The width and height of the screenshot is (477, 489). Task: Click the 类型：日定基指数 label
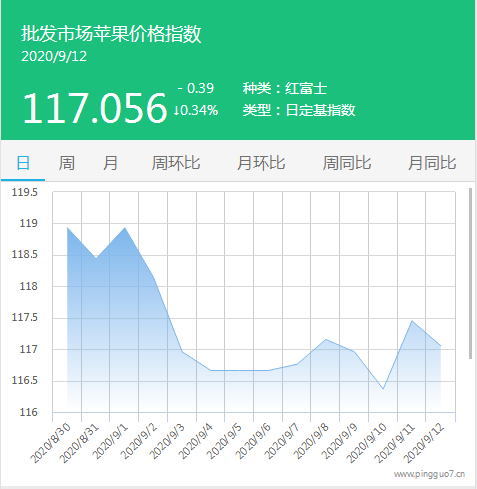(x=299, y=110)
